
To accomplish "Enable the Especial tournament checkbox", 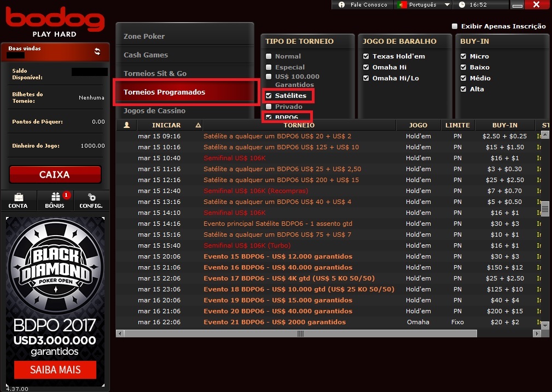I will [x=269, y=67].
